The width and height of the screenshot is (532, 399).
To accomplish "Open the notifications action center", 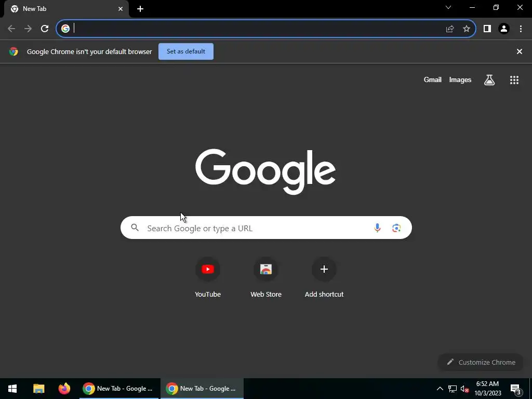I will pos(516,389).
